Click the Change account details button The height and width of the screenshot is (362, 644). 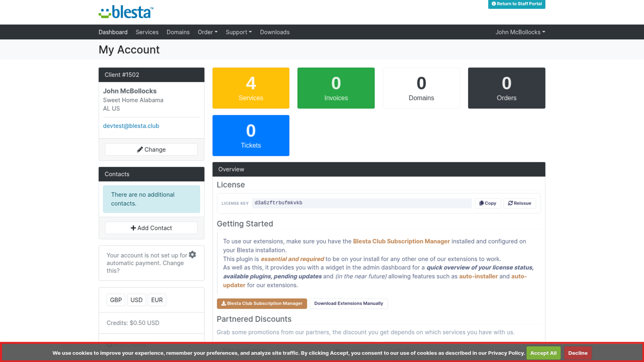coord(151,149)
